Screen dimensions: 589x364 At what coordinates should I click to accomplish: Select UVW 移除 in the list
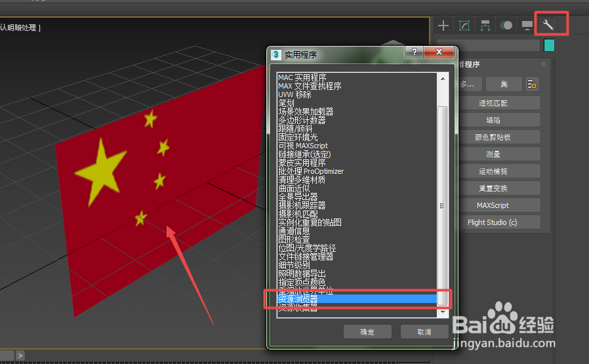pos(294,94)
